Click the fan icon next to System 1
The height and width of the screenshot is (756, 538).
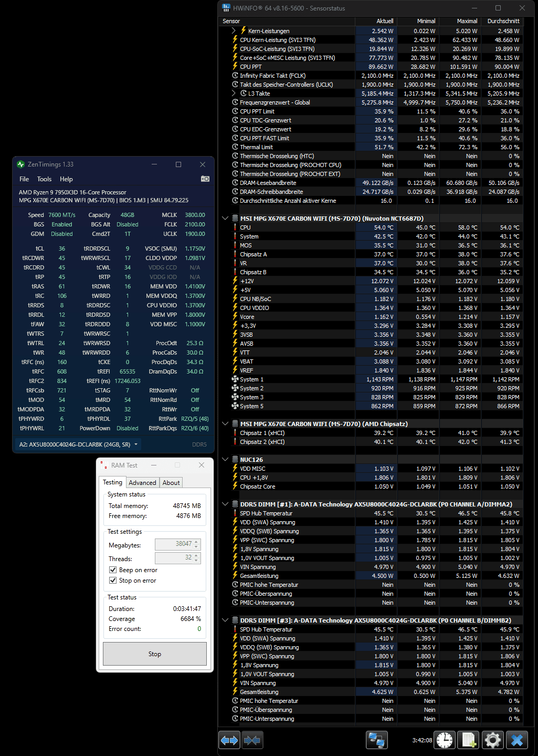coord(235,379)
